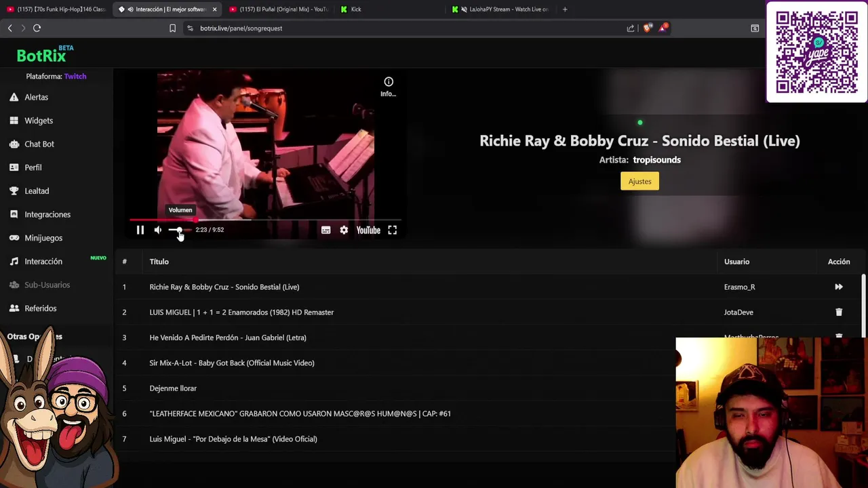
Task: Click the artist name tropisounds
Action: point(656,160)
